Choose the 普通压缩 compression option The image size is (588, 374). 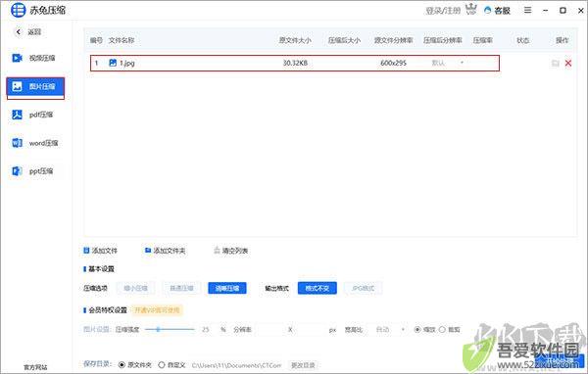(x=181, y=288)
